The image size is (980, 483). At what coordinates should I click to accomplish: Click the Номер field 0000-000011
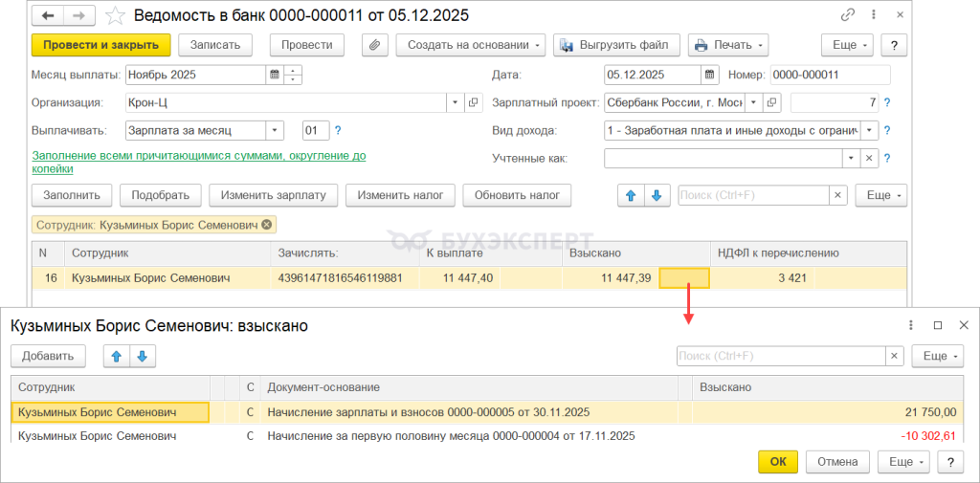[830, 75]
